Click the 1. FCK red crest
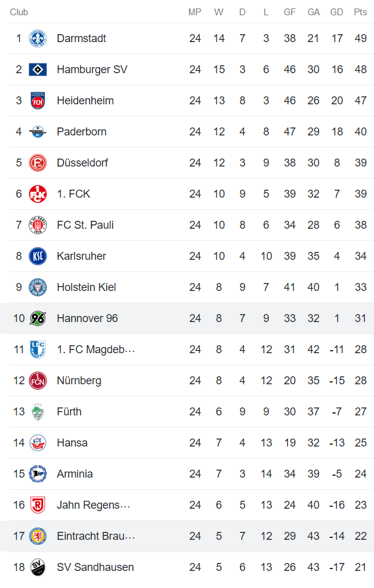374x588 pixels. [x=38, y=194]
